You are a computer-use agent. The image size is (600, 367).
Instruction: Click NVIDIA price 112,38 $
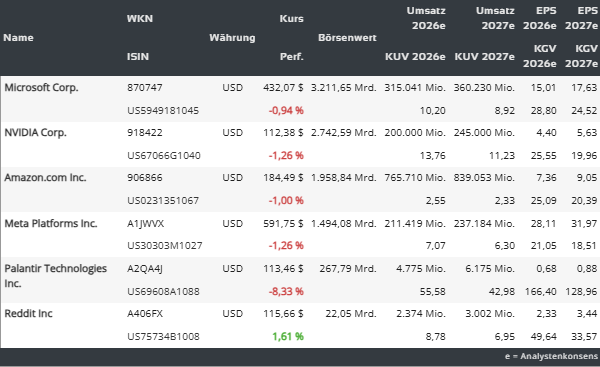click(x=283, y=133)
